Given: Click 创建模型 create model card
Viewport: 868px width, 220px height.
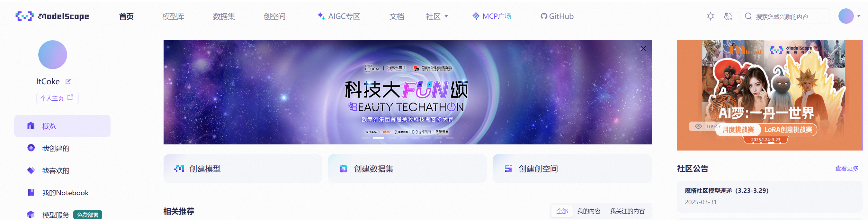Looking at the screenshot, I should point(243,169).
